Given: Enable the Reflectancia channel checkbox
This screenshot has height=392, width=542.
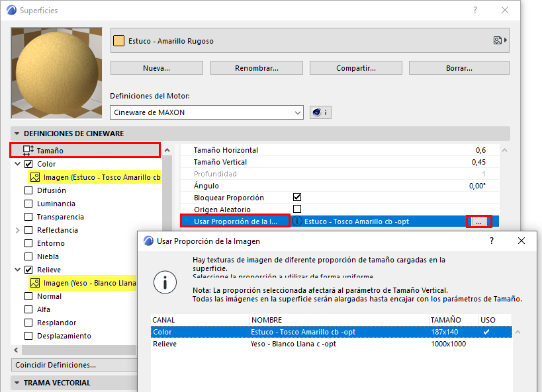Looking at the screenshot, I should (x=28, y=230).
